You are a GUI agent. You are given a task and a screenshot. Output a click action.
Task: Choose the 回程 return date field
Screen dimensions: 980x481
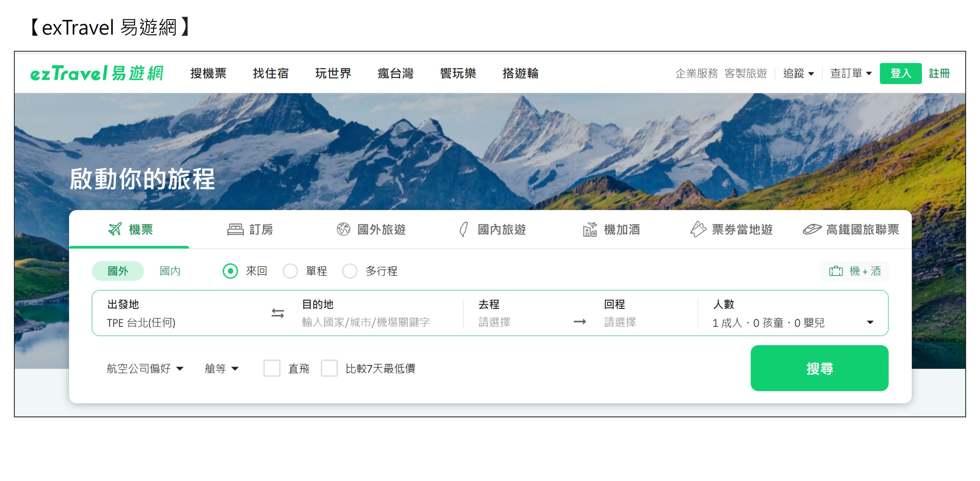647,313
